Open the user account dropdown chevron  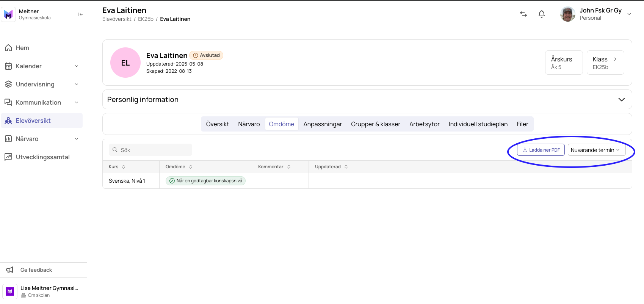(x=629, y=14)
